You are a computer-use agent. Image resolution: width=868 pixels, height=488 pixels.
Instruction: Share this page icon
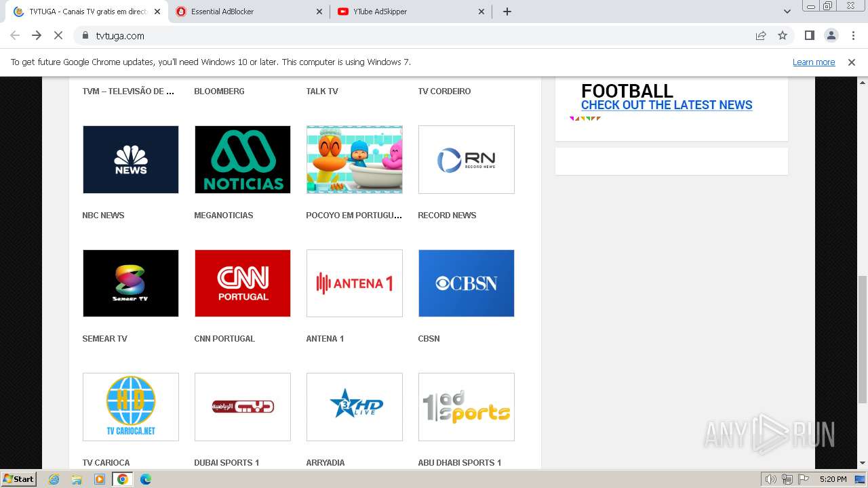(761, 35)
